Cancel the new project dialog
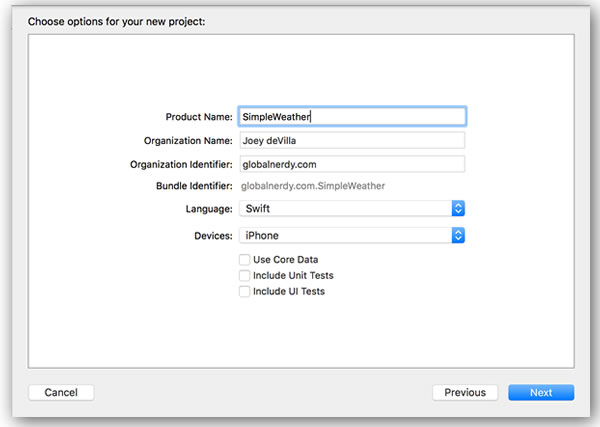Screen dimensions: 600x427 pos(61,393)
